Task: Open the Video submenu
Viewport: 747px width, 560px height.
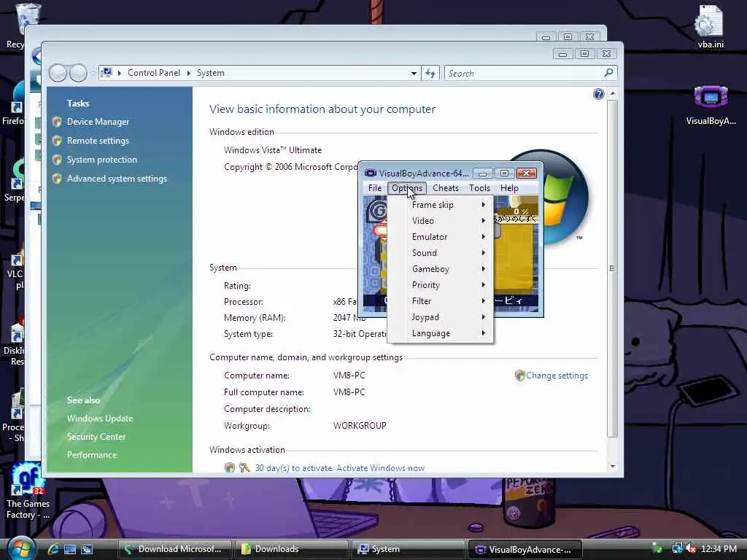Action: tap(441, 221)
